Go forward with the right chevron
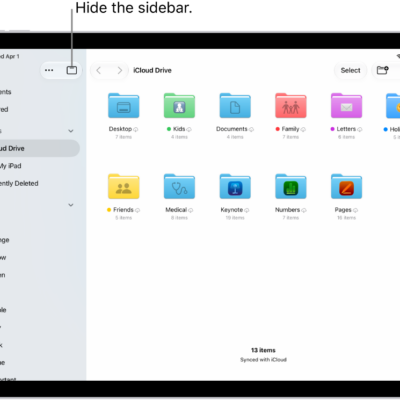The image size is (400, 400). point(120,70)
